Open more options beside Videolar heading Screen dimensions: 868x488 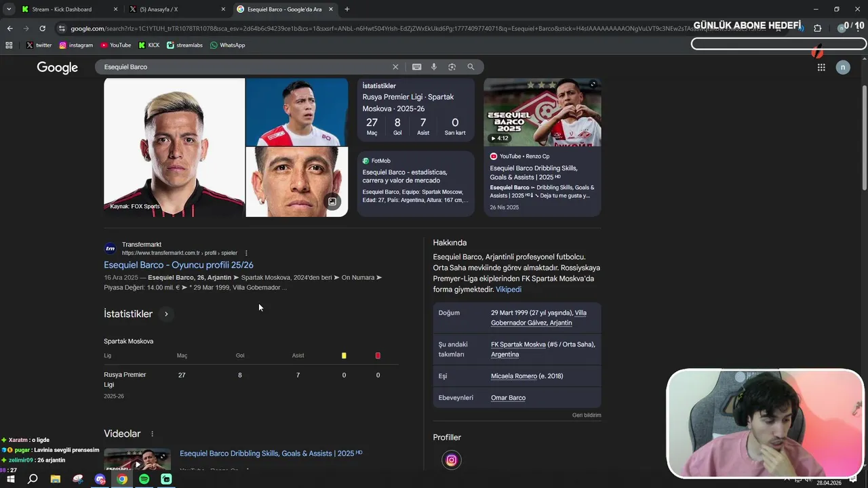coord(152,434)
